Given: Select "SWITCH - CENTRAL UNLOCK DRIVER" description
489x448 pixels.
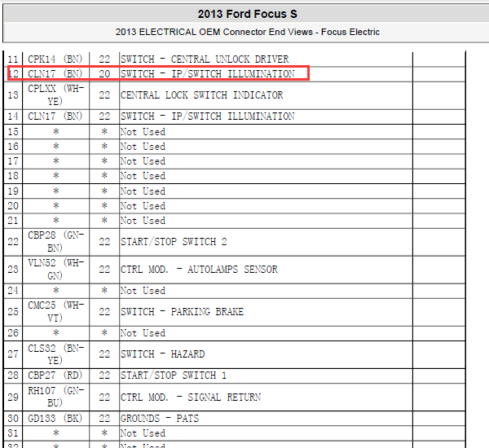Looking at the screenshot, I should click(x=205, y=59).
